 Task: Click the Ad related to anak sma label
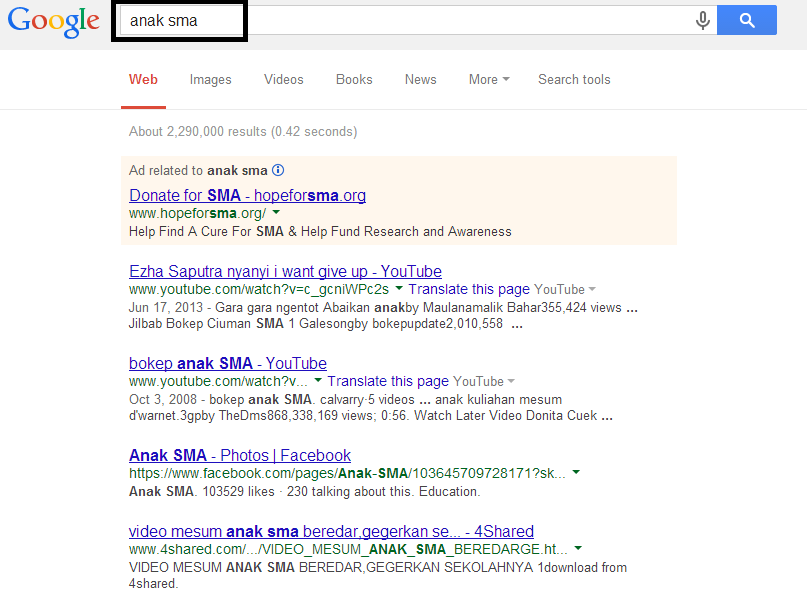pyautogui.click(x=198, y=170)
